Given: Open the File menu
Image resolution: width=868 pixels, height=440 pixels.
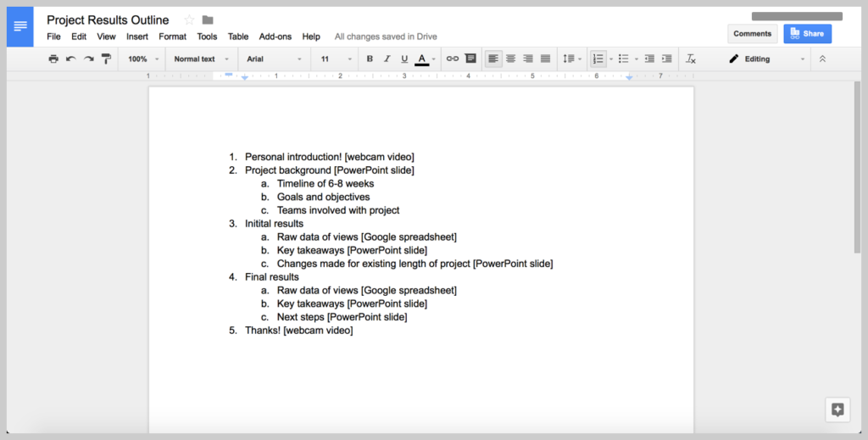Looking at the screenshot, I should (53, 36).
